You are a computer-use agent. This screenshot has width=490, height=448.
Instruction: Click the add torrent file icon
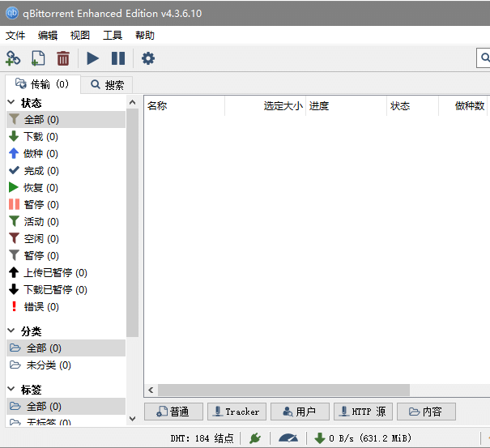[x=38, y=58]
